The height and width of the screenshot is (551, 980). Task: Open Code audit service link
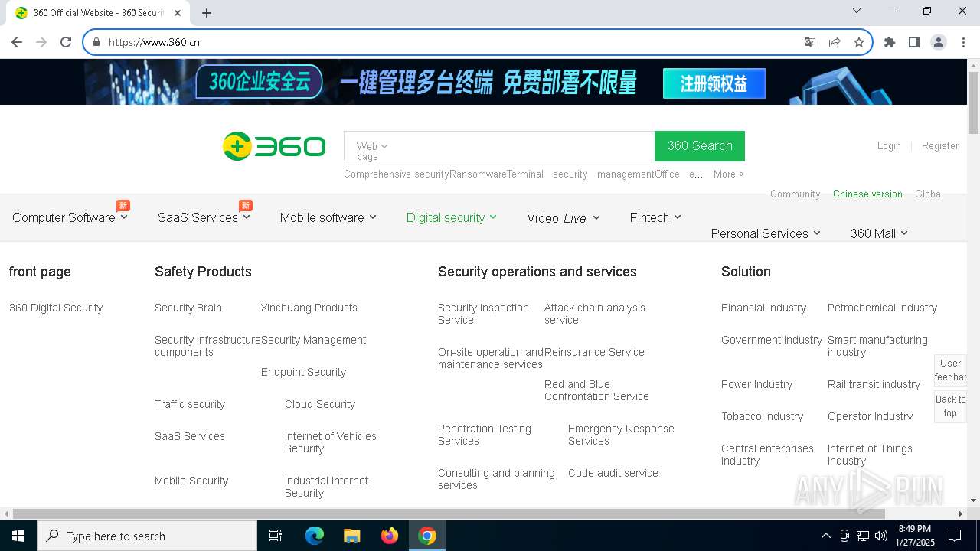point(613,473)
